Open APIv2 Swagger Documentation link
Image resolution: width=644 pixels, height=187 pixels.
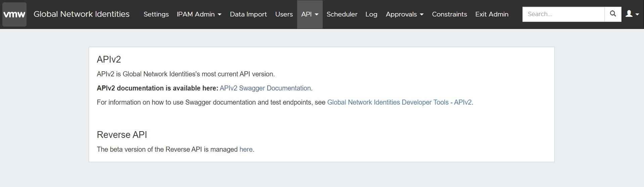265,88
